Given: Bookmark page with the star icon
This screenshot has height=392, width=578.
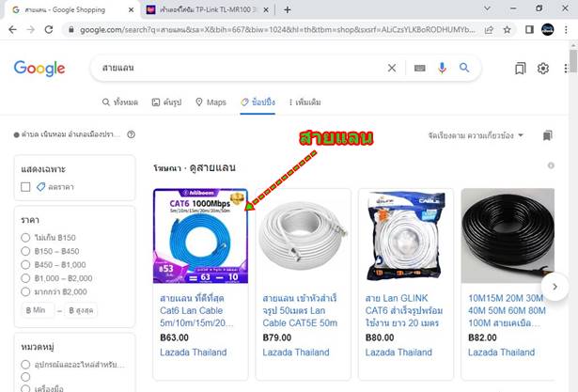Looking at the screenshot, I should coord(508,30).
